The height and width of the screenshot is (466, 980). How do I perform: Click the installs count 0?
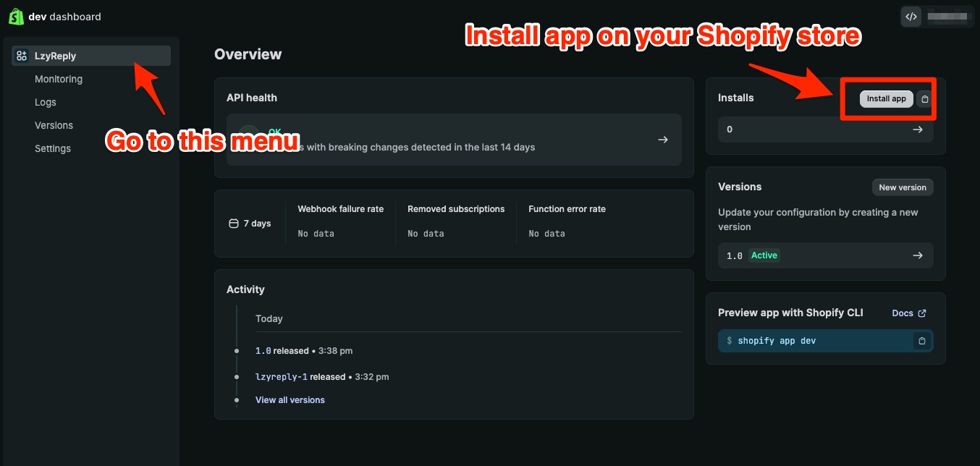pos(730,130)
